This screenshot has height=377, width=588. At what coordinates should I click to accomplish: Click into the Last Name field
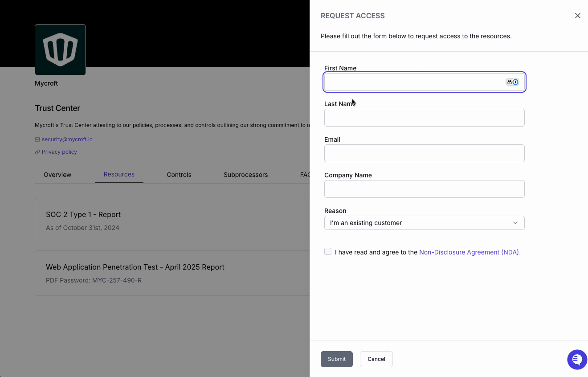tap(424, 118)
